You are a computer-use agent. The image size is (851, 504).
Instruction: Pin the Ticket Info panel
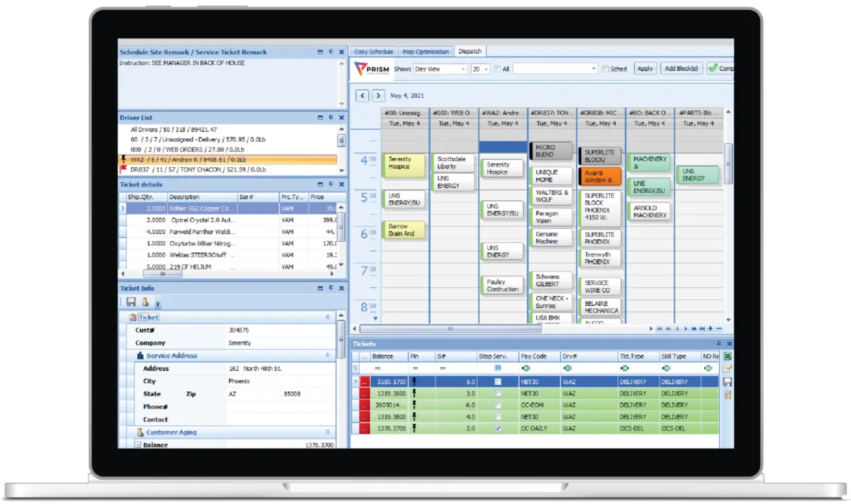click(x=331, y=289)
